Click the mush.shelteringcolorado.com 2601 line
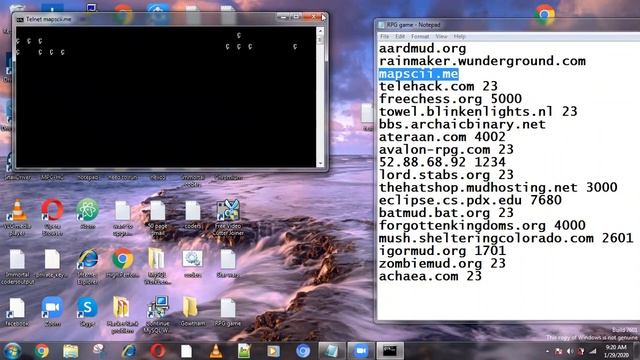The height and width of the screenshot is (360, 640). coord(506,238)
